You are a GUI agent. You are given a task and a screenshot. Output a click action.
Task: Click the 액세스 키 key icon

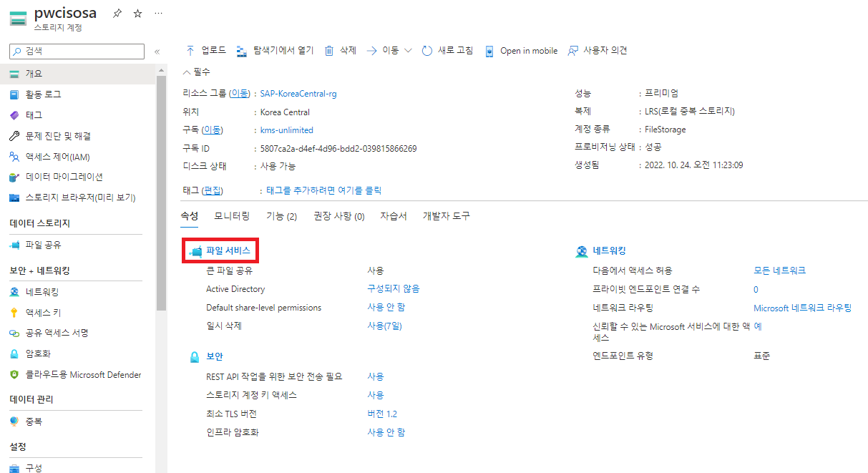click(14, 313)
